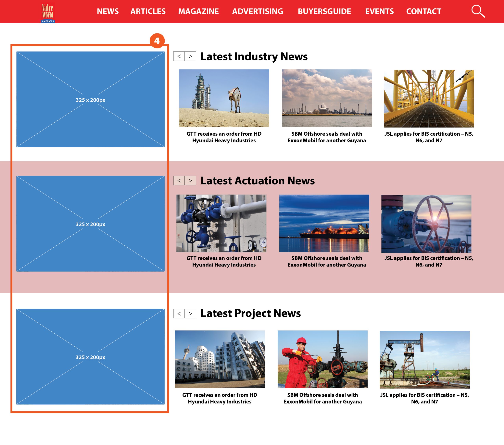Go to previous Latest Industry News slide
The width and height of the screenshot is (504, 445).
(179, 56)
